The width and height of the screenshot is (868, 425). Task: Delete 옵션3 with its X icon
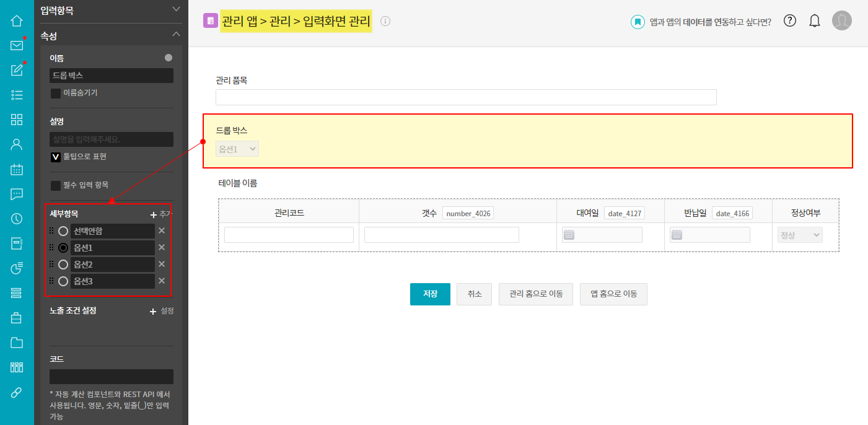pos(162,281)
